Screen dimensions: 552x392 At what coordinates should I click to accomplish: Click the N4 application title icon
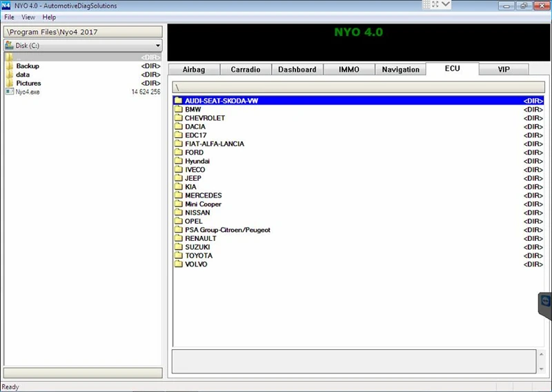[6, 6]
